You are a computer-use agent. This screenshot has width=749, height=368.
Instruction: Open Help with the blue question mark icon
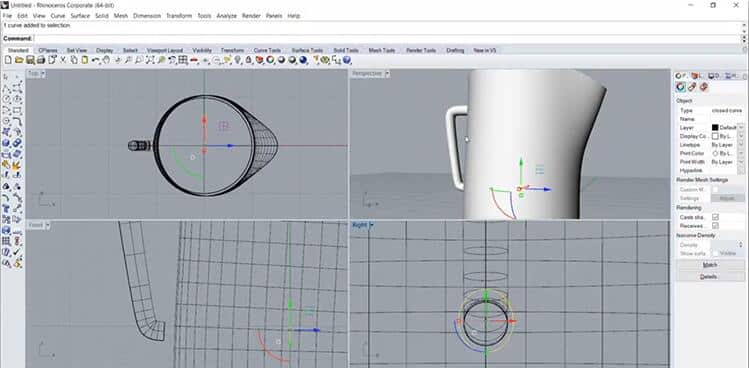(347, 60)
